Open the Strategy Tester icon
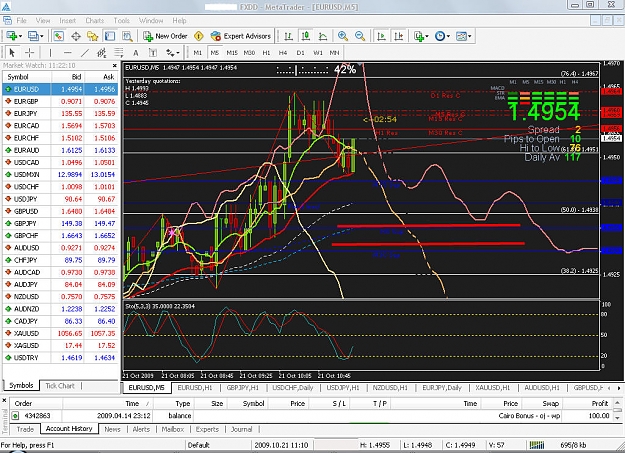This screenshot has height=453, width=625. (x=127, y=36)
